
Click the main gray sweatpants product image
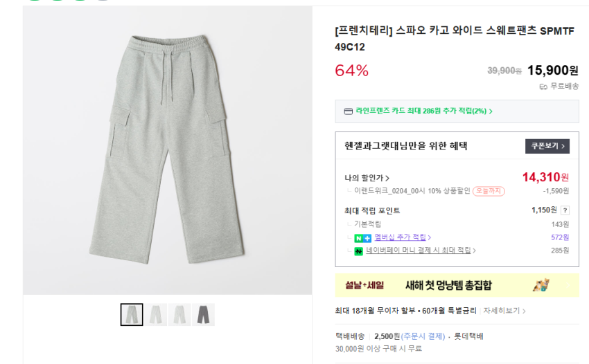tap(168, 150)
